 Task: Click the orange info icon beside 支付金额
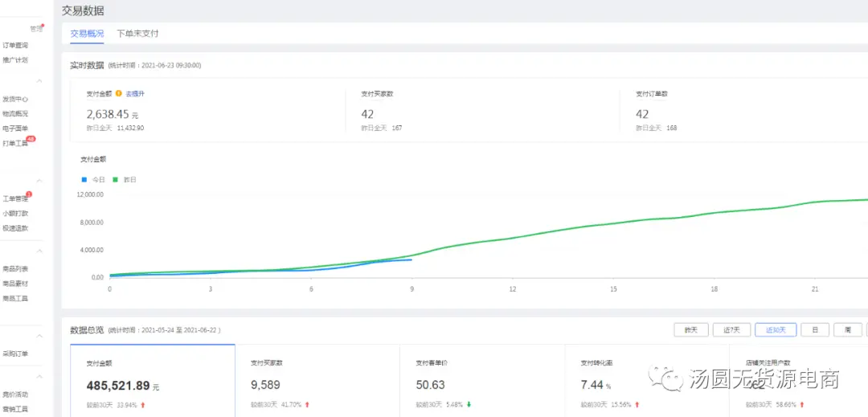[118, 93]
